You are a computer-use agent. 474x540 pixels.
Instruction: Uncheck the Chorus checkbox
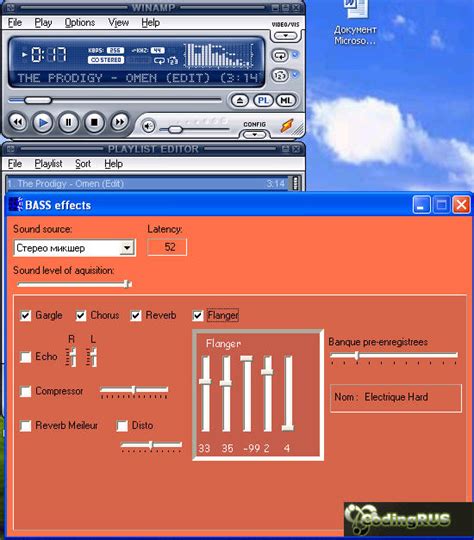[81, 315]
